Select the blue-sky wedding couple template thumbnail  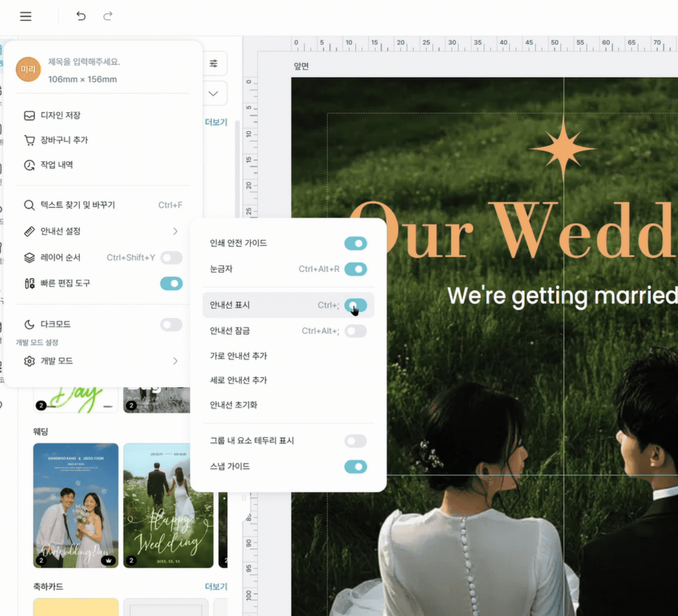[x=76, y=505]
